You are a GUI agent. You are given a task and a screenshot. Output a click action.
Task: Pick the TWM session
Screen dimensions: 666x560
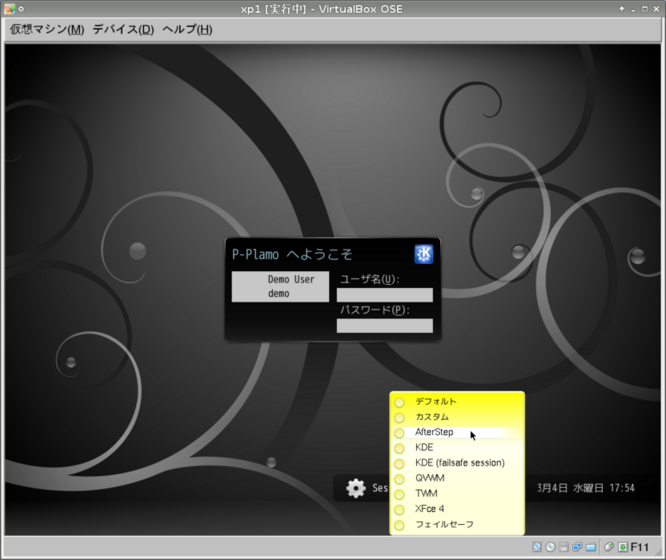(x=457, y=494)
